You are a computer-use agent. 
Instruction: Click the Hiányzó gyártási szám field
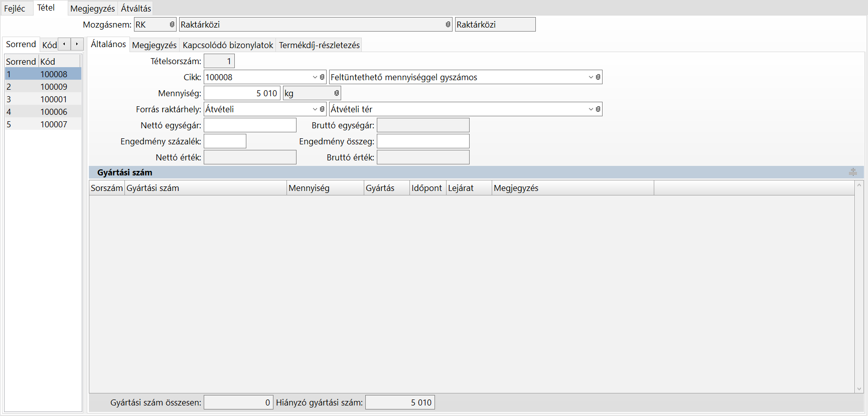(400, 402)
